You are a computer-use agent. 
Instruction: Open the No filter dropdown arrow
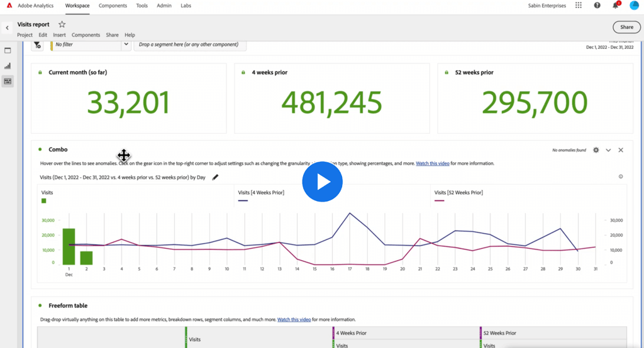click(126, 45)
